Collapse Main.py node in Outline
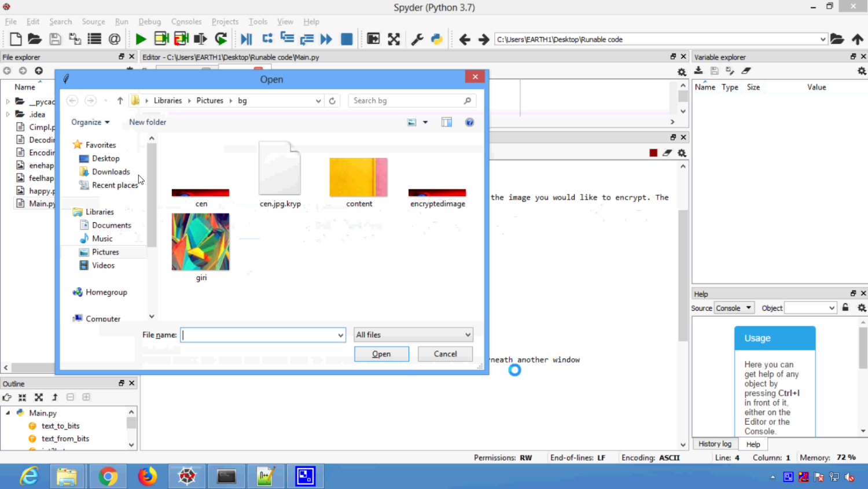868x489 pixels. (8, 413)
